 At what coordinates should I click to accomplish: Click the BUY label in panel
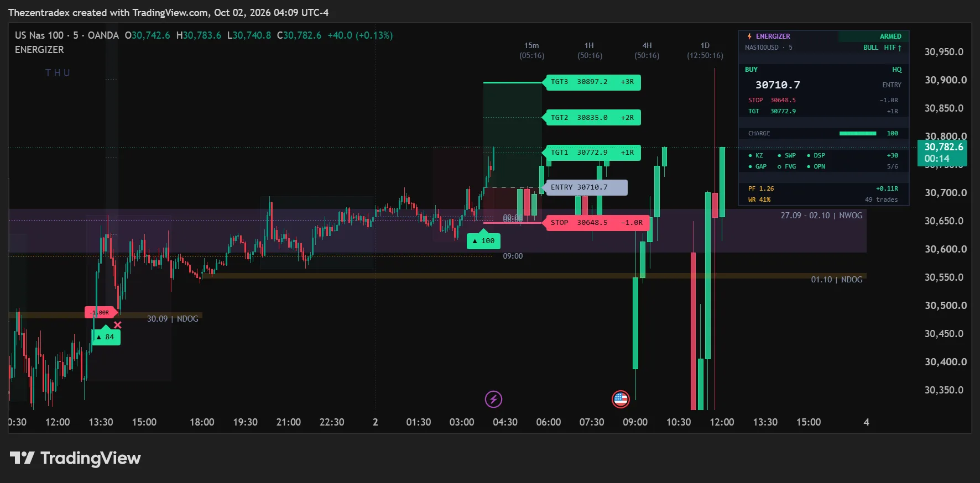click(x=751, y=70)
